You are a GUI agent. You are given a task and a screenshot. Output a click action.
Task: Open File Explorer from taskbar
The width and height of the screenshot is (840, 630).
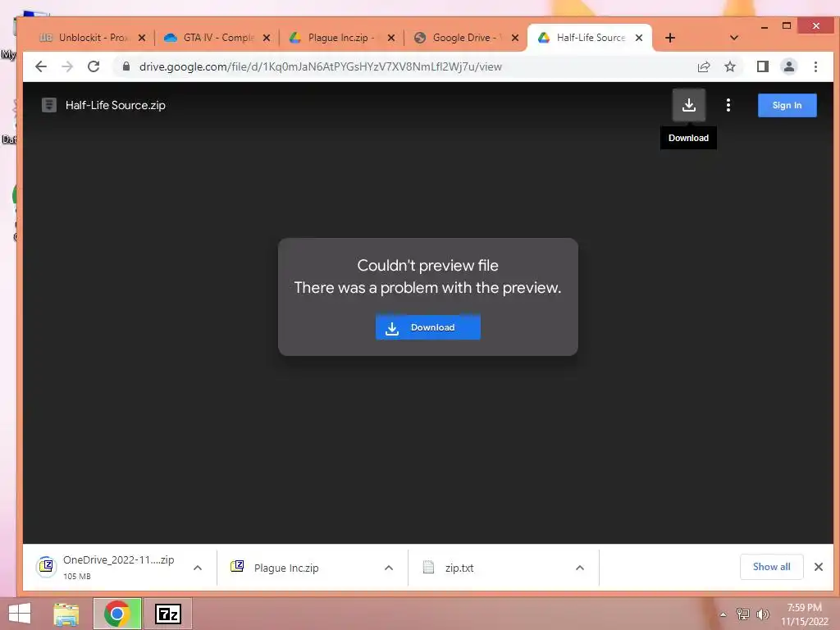point(66,614)
